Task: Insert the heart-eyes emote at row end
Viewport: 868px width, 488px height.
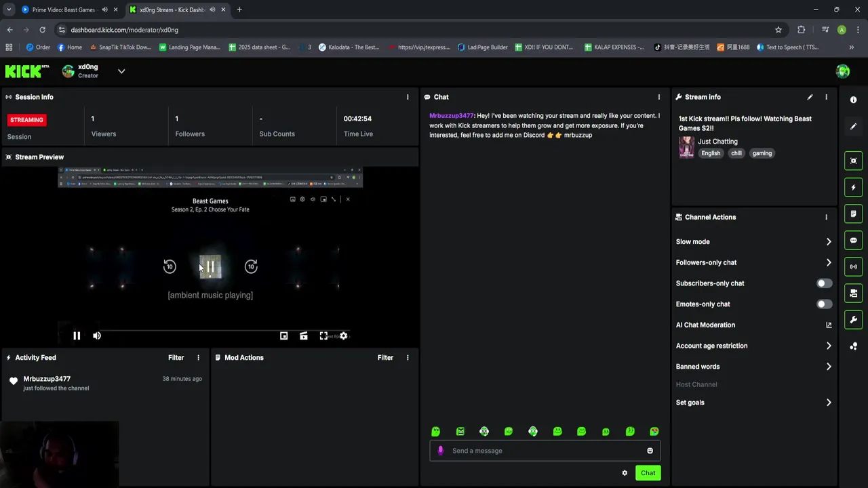Action: pos(654,431)
